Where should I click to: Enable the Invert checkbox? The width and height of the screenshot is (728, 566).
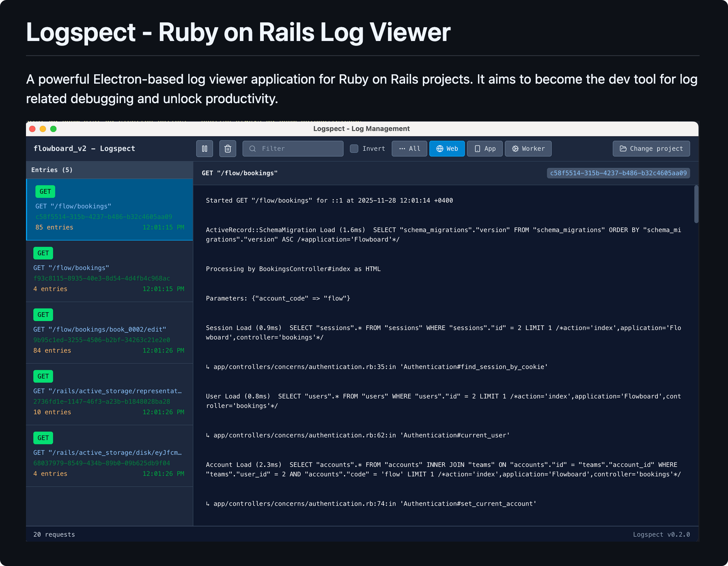[x=354, y=149]
